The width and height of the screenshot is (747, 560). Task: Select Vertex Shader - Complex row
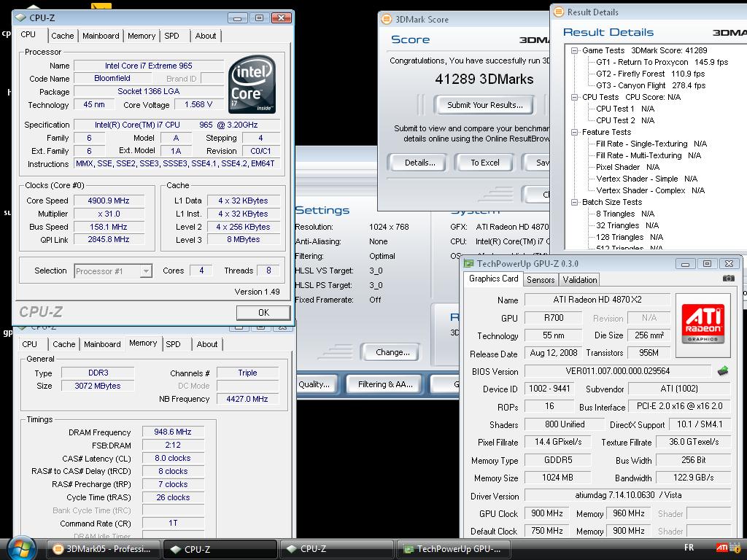click(x=650, y=190)
